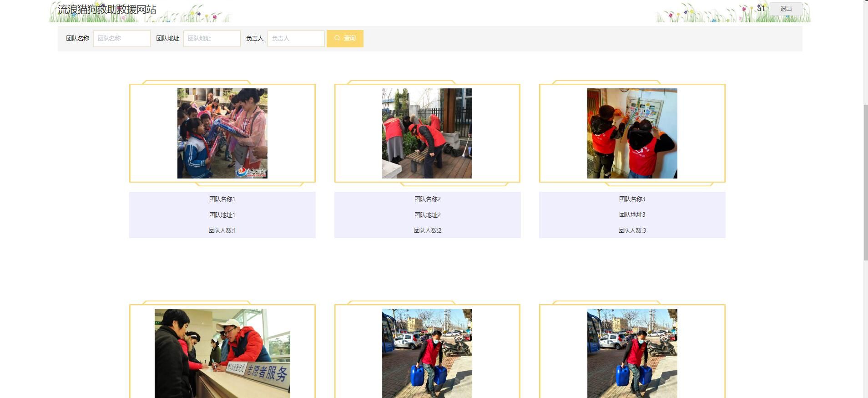868x398 pixels.
Task: Click the text 团队地址1
Action: [222, 215]
